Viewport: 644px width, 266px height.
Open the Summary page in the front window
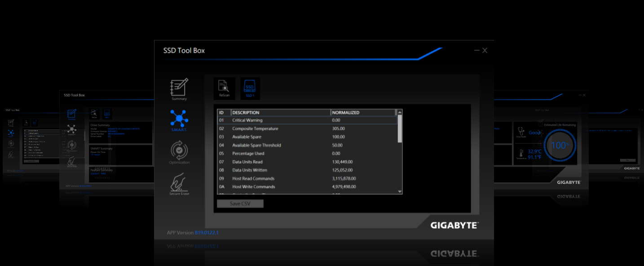[179, 89]
